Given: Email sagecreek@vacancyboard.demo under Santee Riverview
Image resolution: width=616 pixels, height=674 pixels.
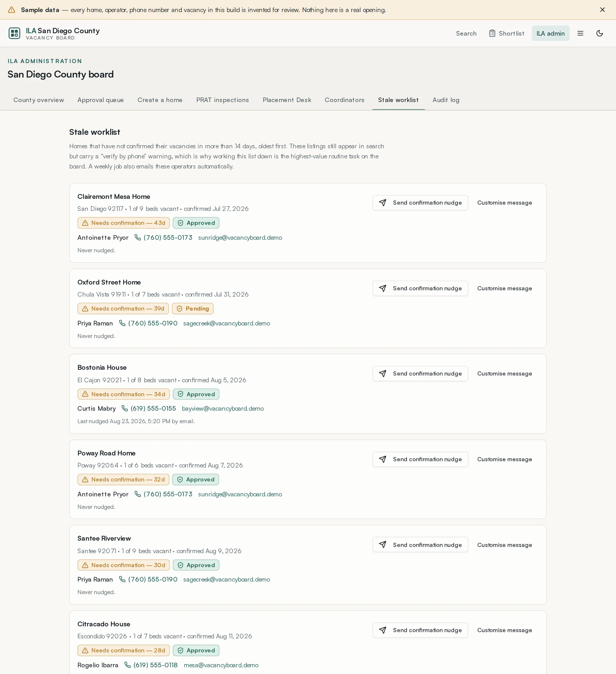Looking at the screenshot, I should pos(227,579).
